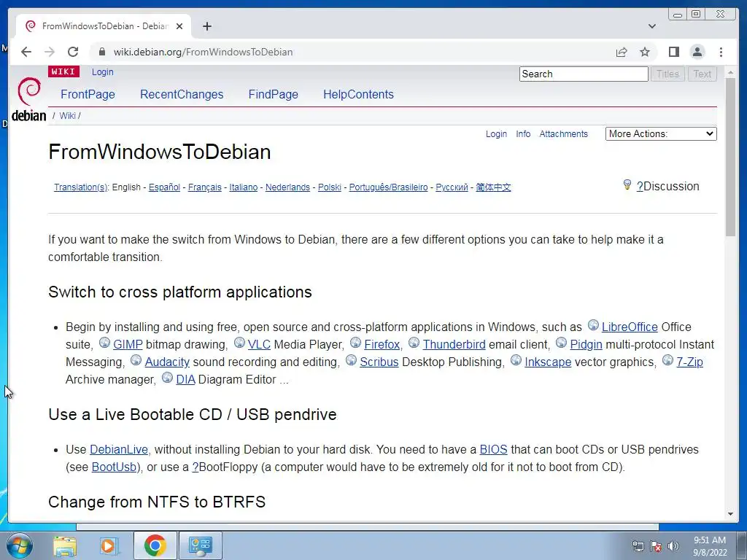
Task: Open the Chrome side panel icon
Action: tap(673, 52)
